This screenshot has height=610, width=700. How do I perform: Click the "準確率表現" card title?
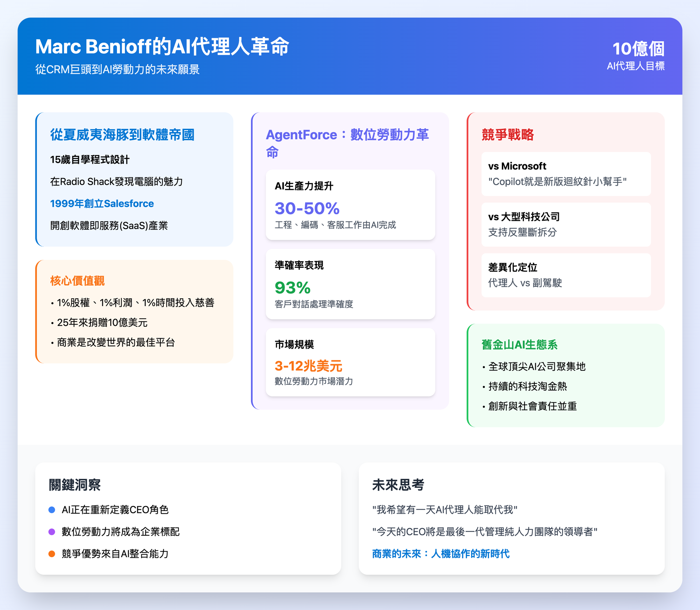(x=299, y=265)
